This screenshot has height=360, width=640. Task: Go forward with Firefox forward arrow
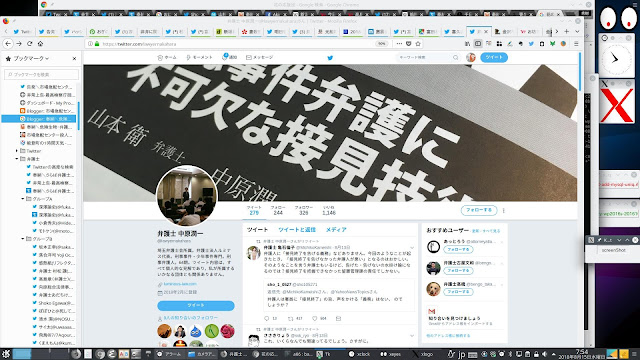click(x=19, y=44)
